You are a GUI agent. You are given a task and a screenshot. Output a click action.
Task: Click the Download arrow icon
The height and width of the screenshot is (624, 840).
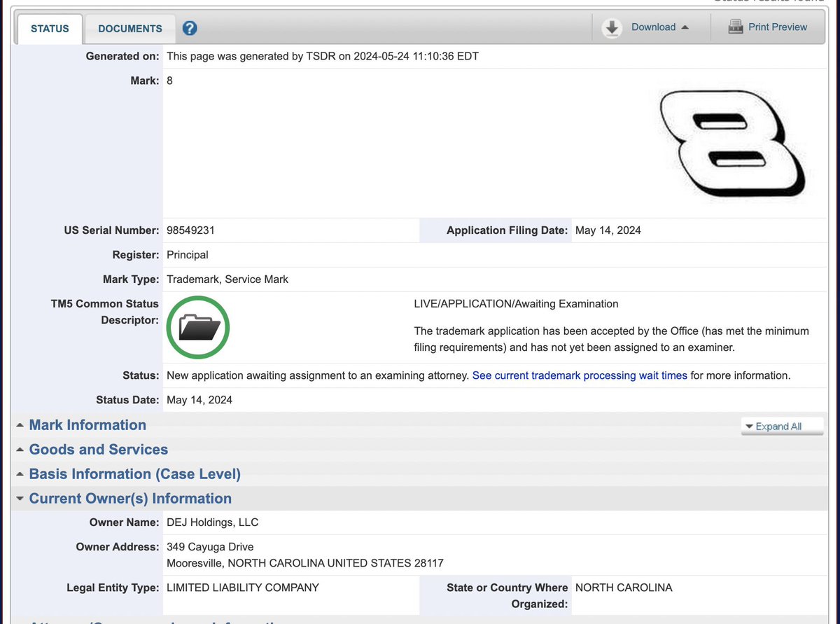pyautogui.click(x=612, y=27)
